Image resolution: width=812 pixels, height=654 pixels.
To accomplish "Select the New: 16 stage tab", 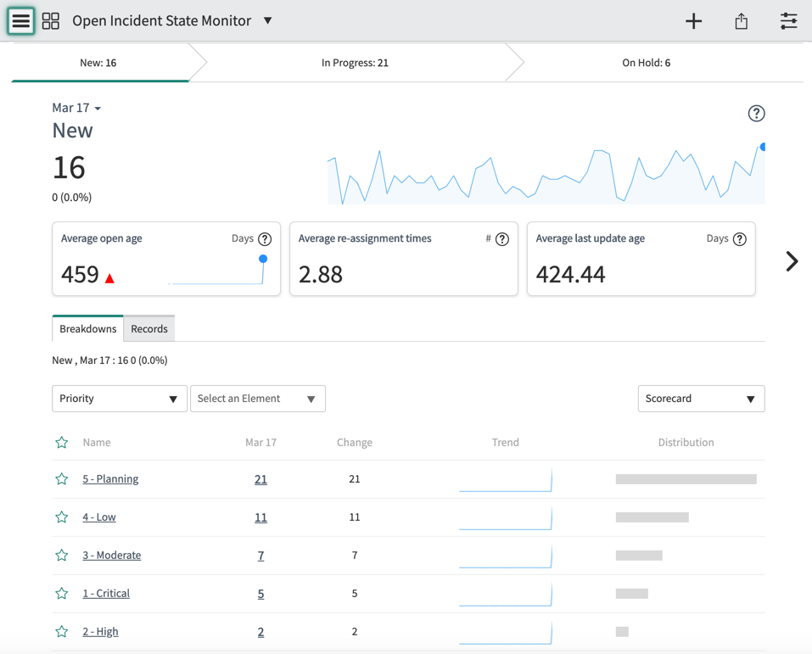I will point(98,63).
